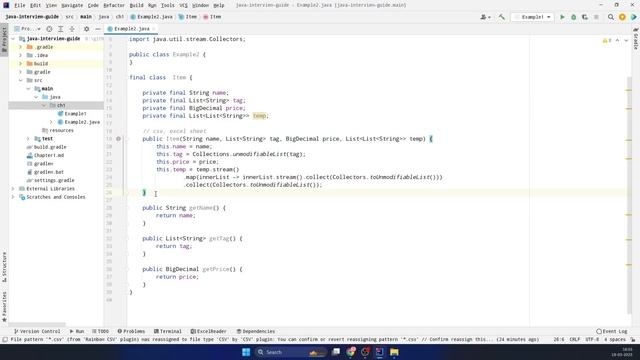Click the warnings indicator in editor corner
This screenshot has height=360, width=640.
[x=607, y=40]
